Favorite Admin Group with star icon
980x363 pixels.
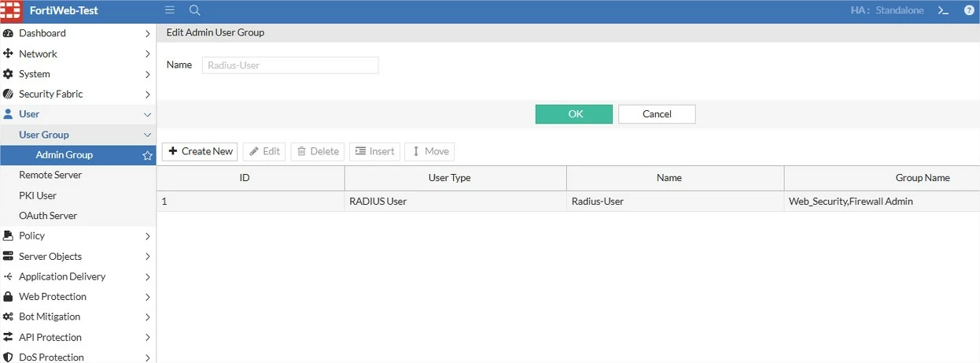(147, 155)
